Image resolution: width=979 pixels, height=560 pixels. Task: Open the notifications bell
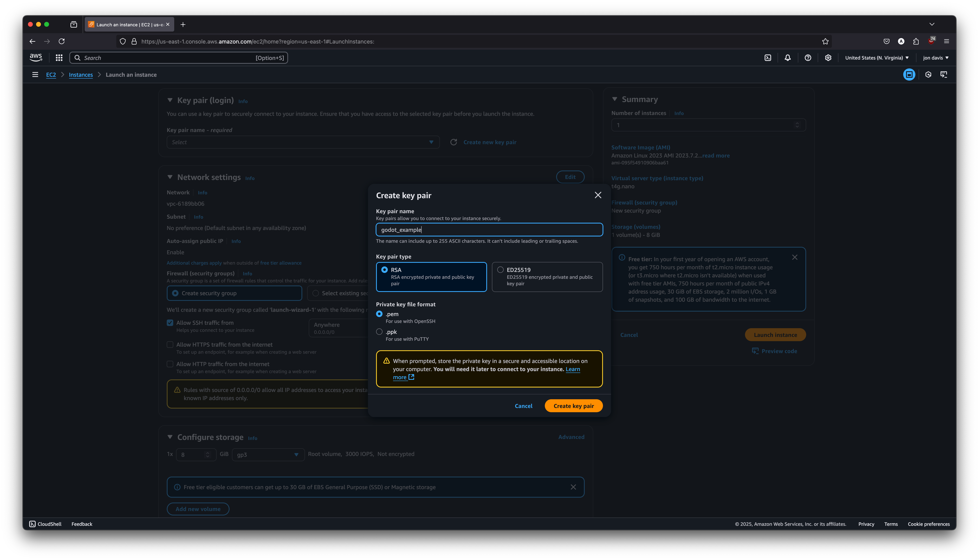(787, 58)
